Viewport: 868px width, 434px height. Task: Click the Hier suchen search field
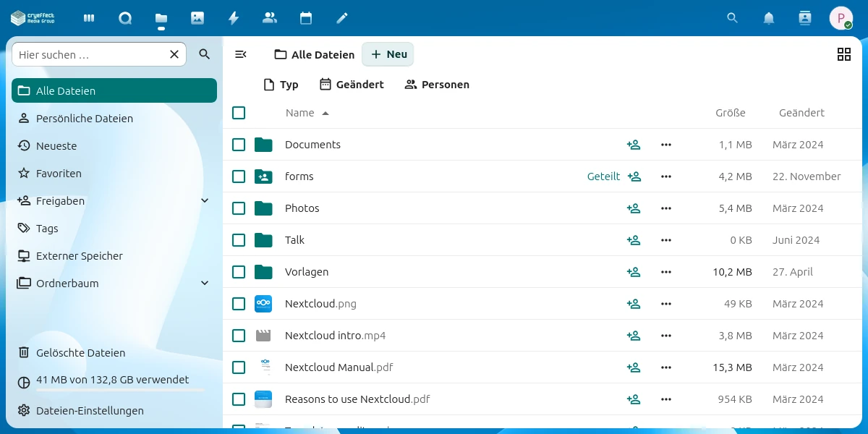pos(90,54)
